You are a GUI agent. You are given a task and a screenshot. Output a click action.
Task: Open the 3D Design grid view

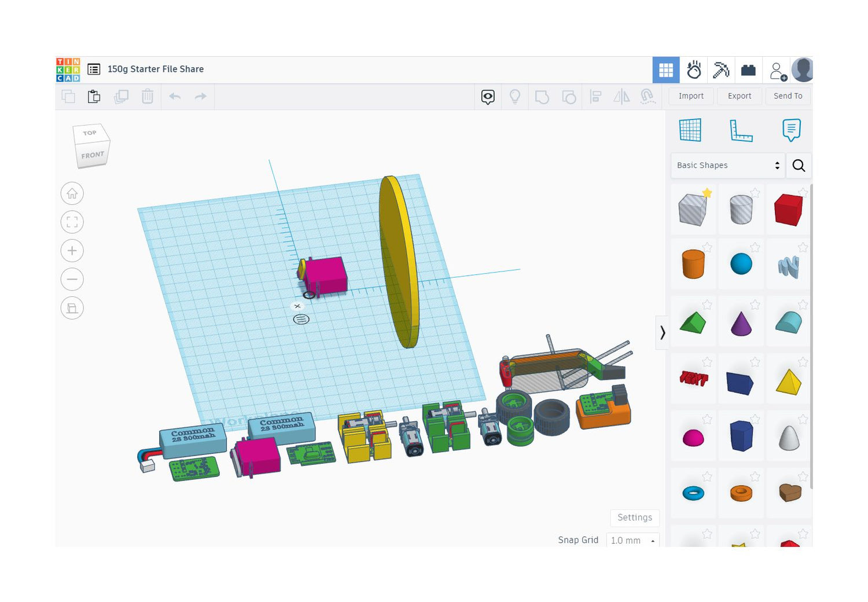click(665, 70)
